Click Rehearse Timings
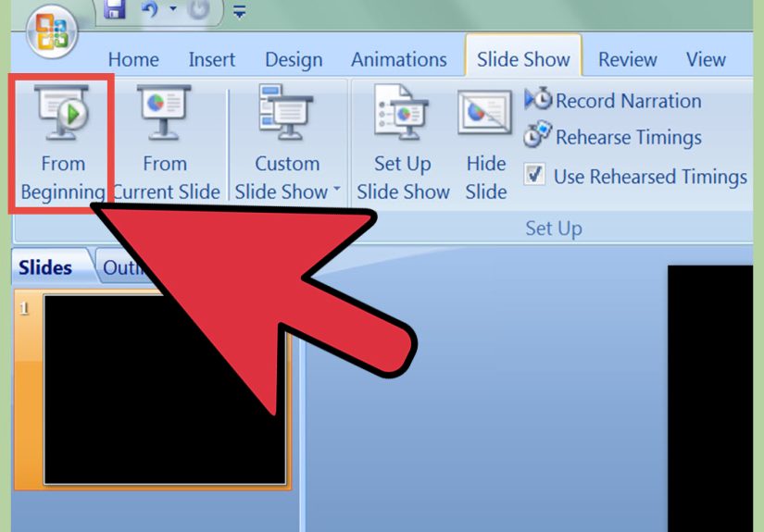This screenshot has height=532, width=764. (x=613, y=136)
